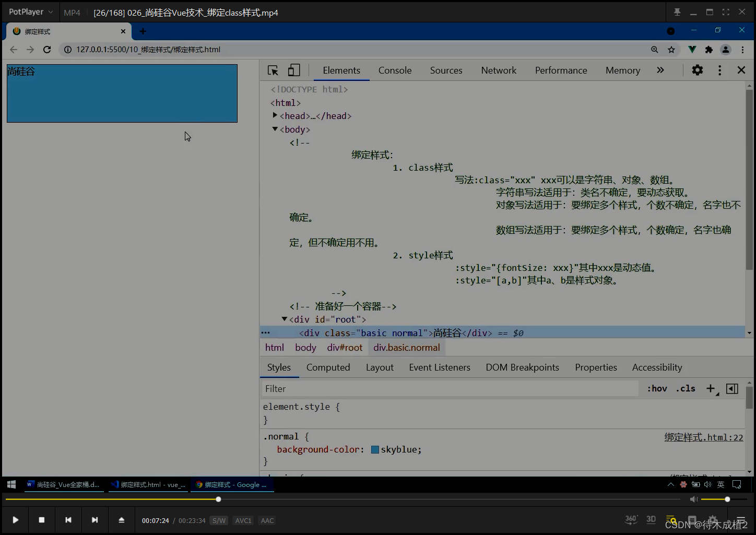Open DevTools settings gear
756x535 pixels.
pos(698,70)
